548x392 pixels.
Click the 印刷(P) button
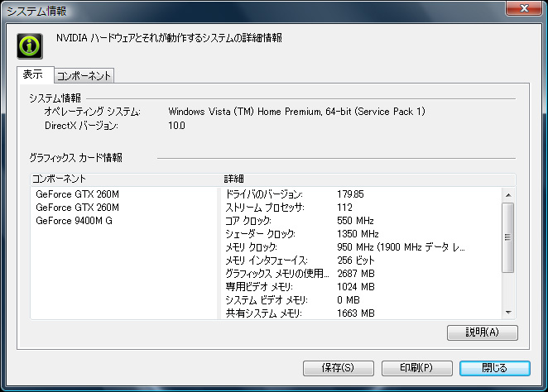tap(416, 368)
